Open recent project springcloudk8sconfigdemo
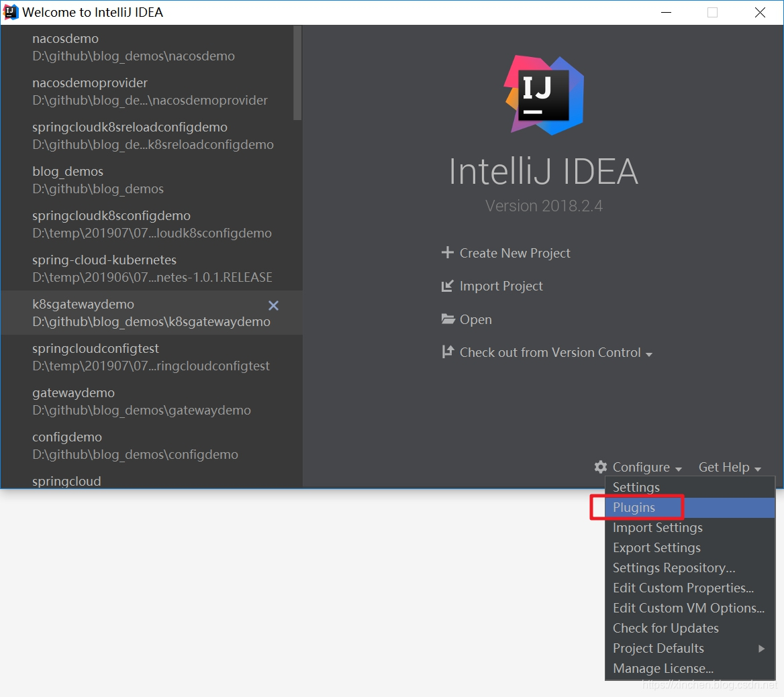This screenshot has height=697, width=784. tap(152, 224)
